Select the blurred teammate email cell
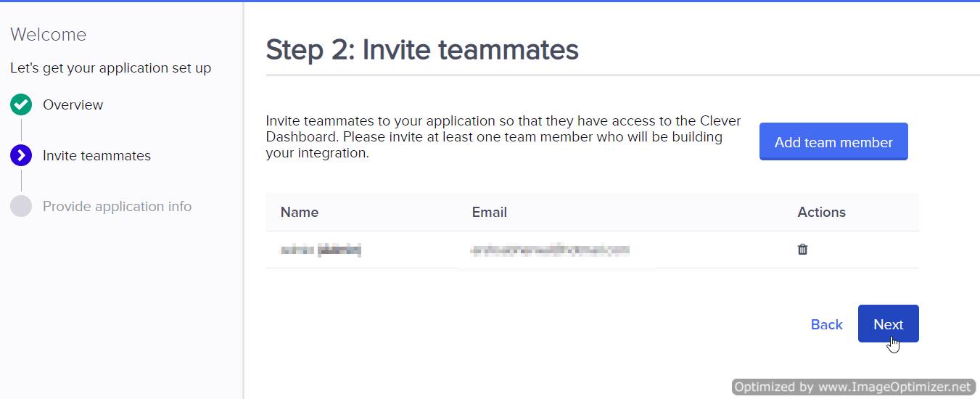Image resolution: width=980 pixels, height=399 pixels. [x=549, y=250]
